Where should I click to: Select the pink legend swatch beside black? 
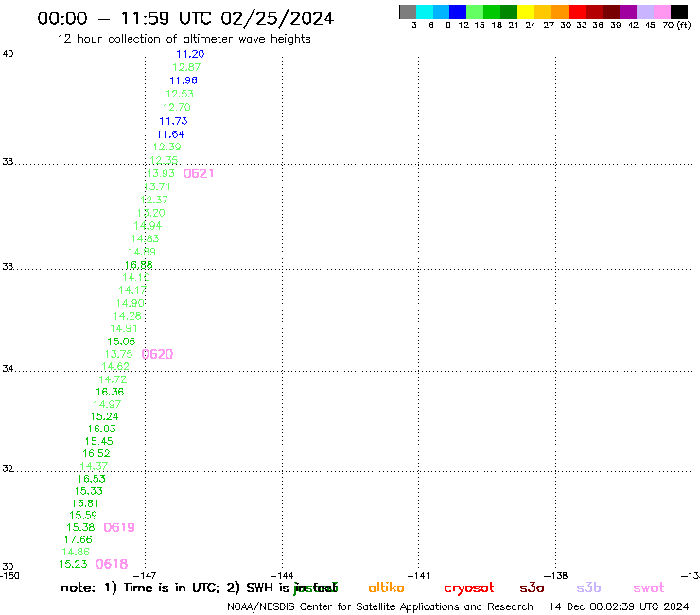click(662, 11)
